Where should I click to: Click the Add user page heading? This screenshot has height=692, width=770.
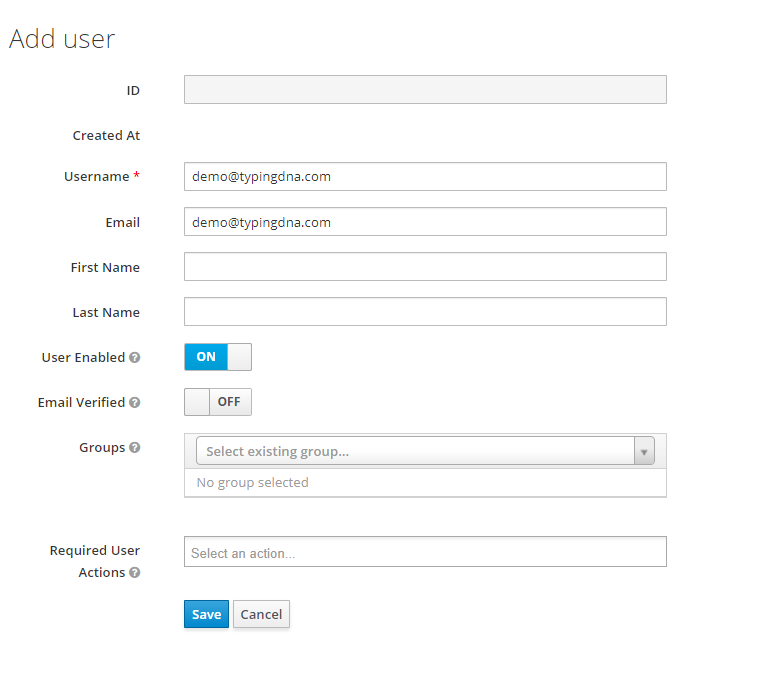pyautogui.click(x=62, y=39)
